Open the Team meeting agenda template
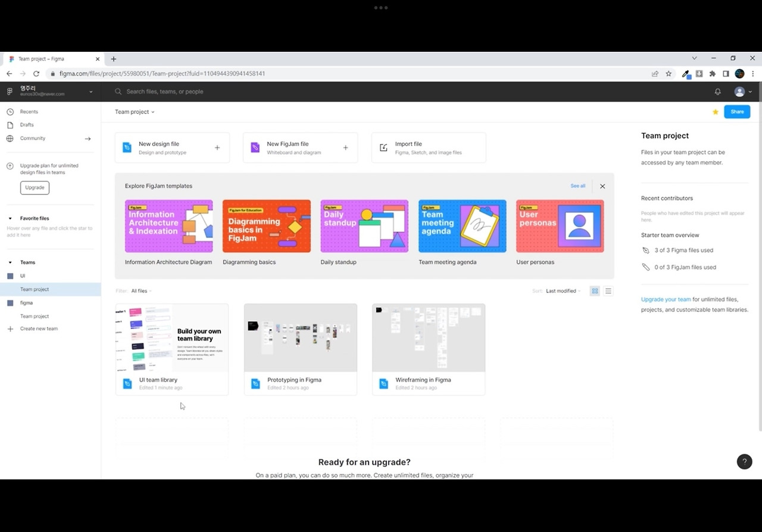Image resolution: width=762 pixels, height=532 pixels. pyautogui.click(x=463, y=226)
